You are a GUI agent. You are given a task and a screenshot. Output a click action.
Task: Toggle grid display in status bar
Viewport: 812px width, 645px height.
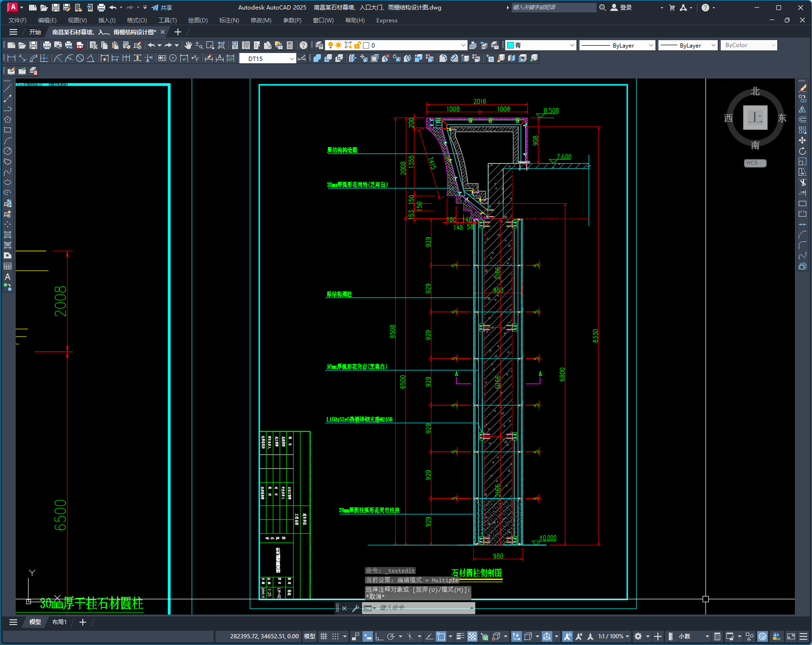(324, 636)
